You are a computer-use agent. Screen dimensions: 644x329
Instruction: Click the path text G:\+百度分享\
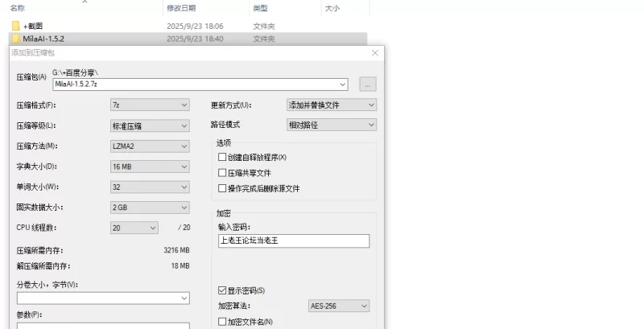click(x=75, y=72)
